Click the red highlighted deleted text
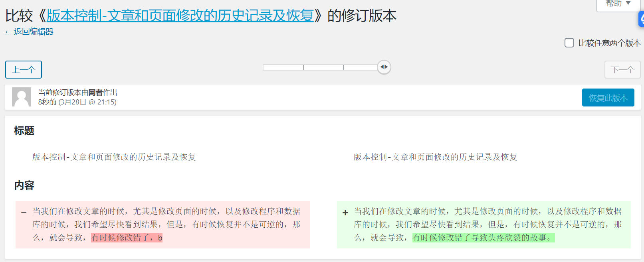 tap(127, 238)
